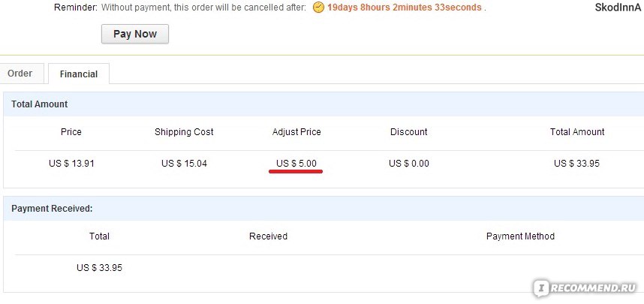Image resolution: width=644 pixels, height=304 pixels.
Task: Click the cancellation countdown timer text
Action: 404,8
